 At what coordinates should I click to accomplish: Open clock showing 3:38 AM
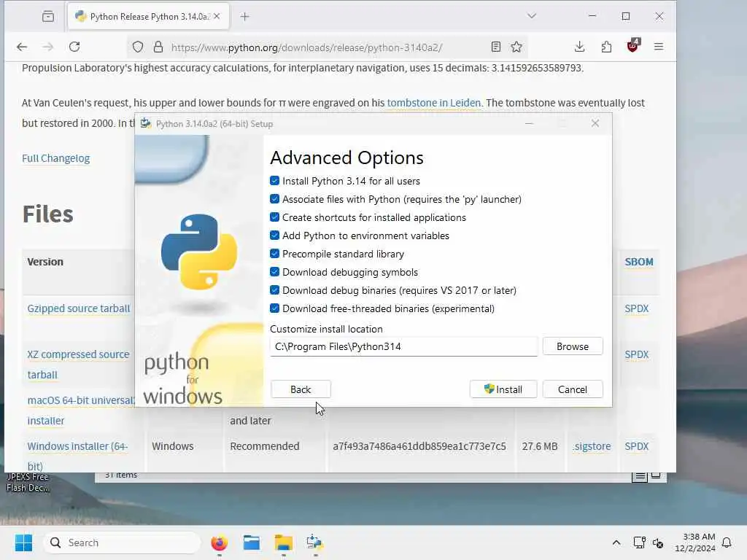tap(695, 542)
